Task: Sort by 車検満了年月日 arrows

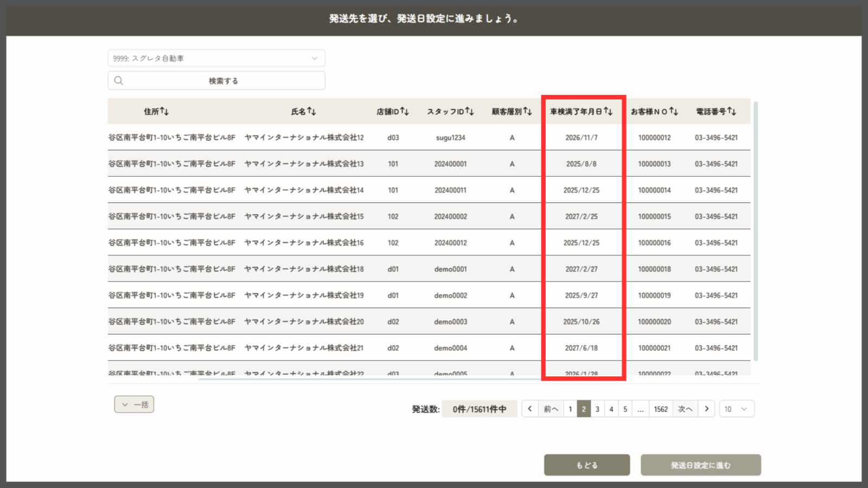Action: coord(608,111)
